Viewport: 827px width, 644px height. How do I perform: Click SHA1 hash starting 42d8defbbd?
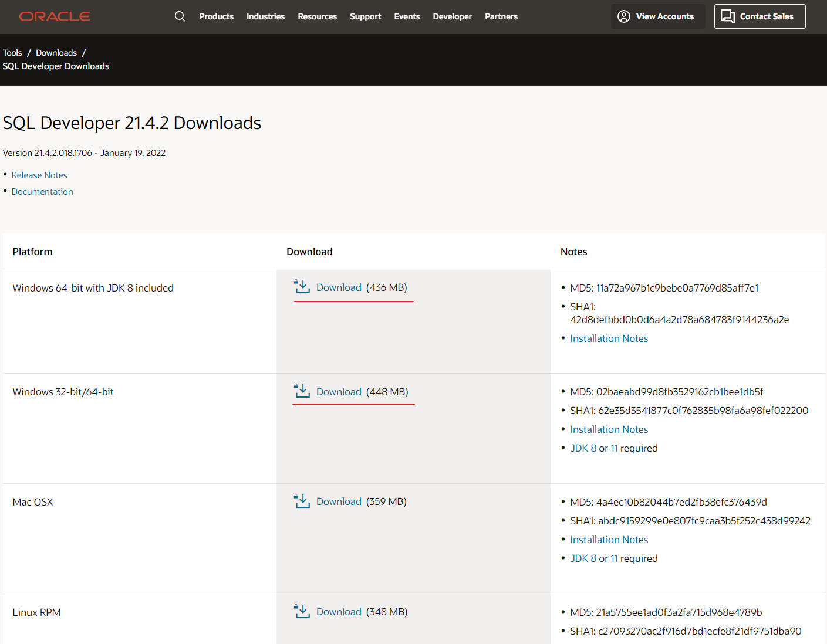click(x=680, y=313)
